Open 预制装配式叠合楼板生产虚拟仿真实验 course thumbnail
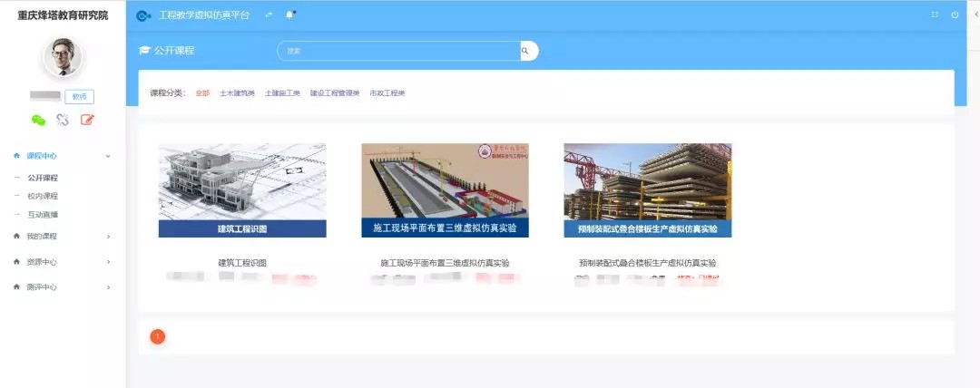This screenshot has width=980, height=388. pyautogui.click(x=648, y=190)
